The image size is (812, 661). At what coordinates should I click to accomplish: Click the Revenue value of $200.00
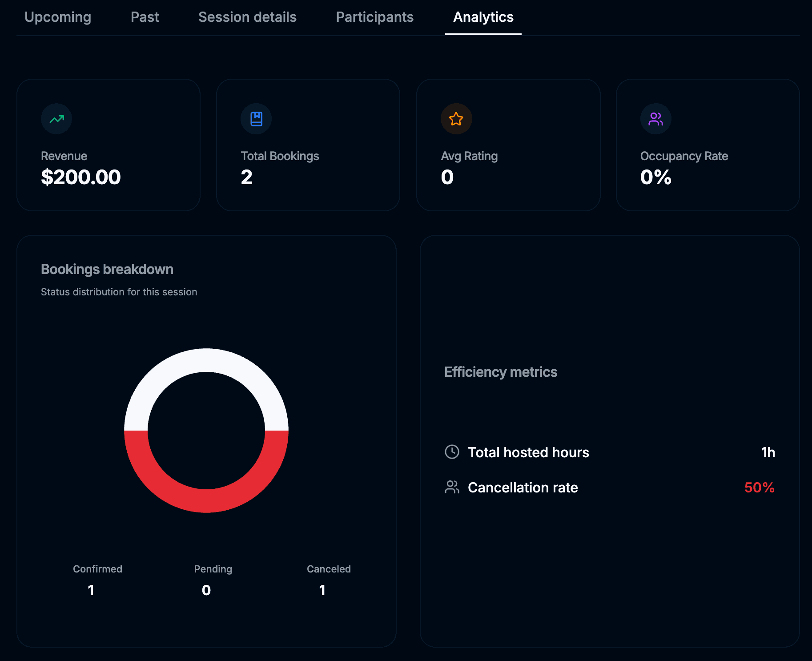(81, 177)
